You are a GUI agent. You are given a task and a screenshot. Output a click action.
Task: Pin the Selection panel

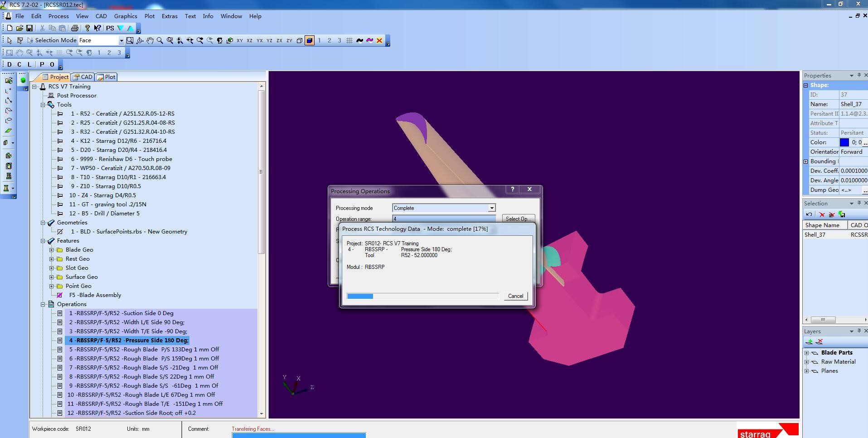859,203
